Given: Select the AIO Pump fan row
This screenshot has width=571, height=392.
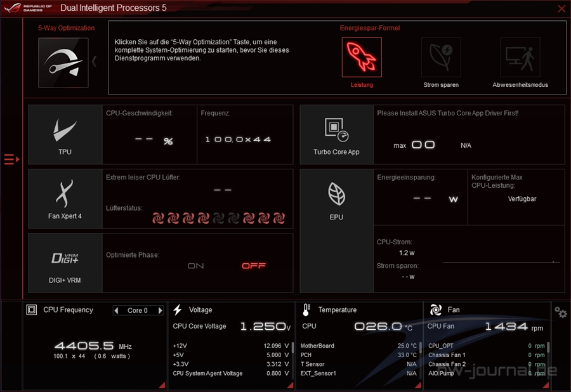Looking at the screenshot, I should click(x=487, y=373).
